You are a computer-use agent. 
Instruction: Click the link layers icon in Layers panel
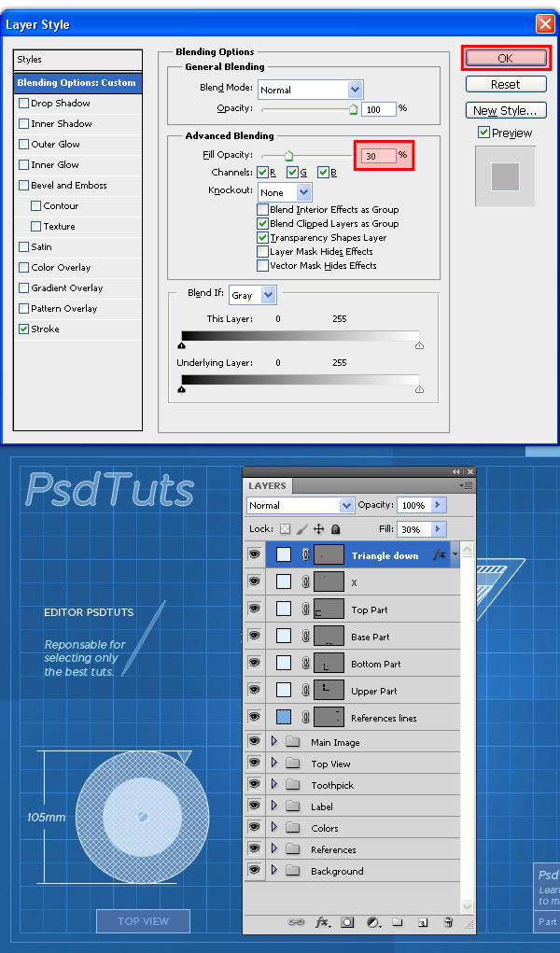(x=296, y=922)
